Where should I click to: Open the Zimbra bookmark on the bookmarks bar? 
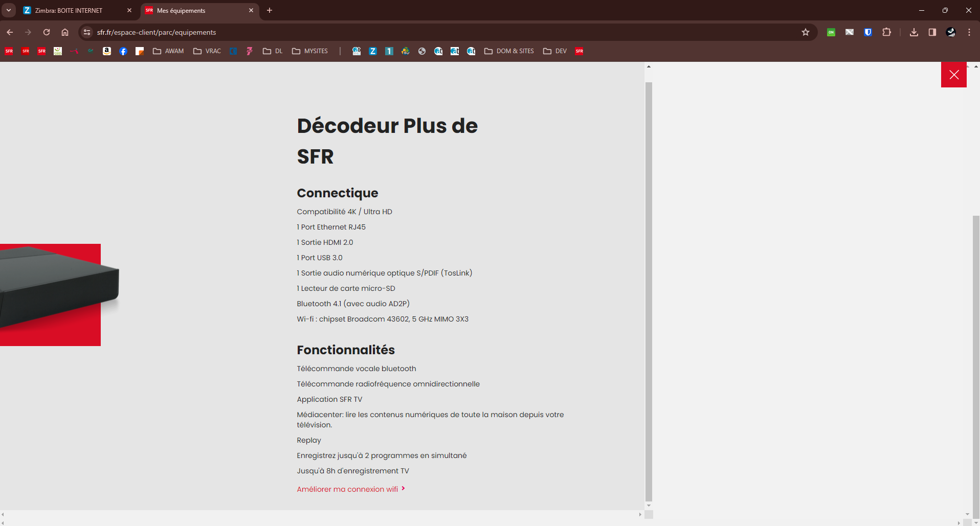coord(373,51)
